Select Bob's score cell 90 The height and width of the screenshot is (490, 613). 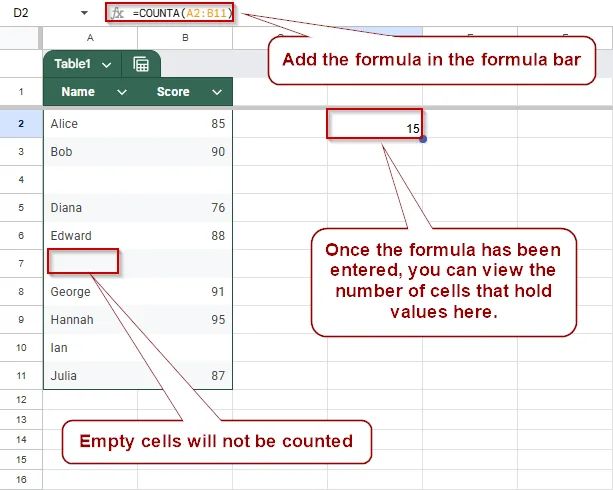(185, 152)
